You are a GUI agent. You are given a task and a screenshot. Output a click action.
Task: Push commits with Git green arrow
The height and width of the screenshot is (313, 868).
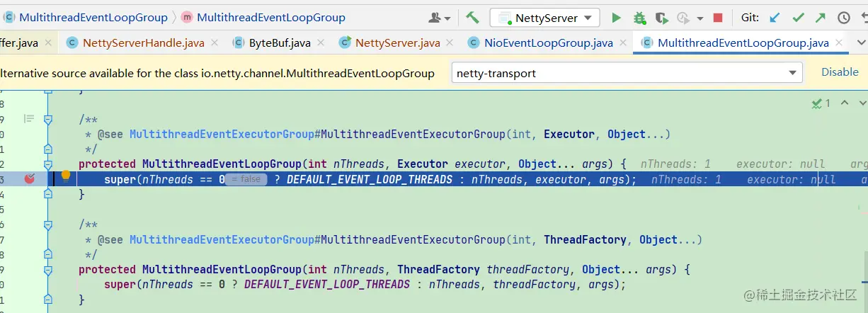pyautogui.click(x=821, y=18)
